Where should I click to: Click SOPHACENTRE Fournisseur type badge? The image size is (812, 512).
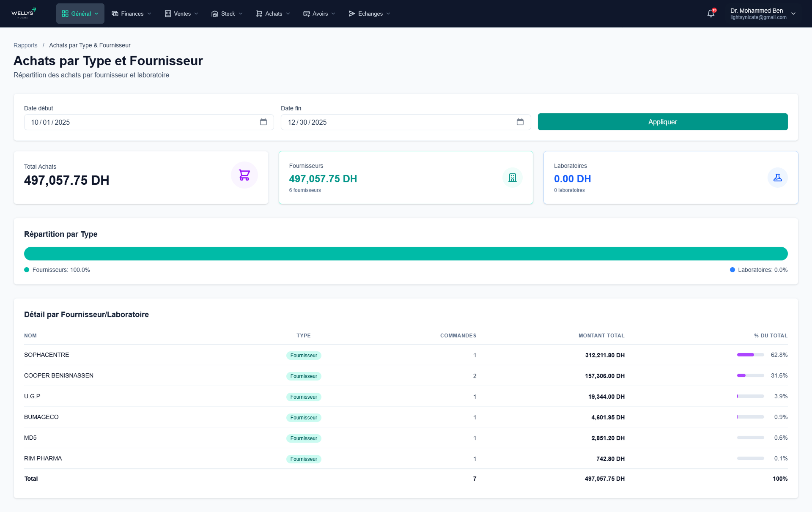[x=304, y=356]
